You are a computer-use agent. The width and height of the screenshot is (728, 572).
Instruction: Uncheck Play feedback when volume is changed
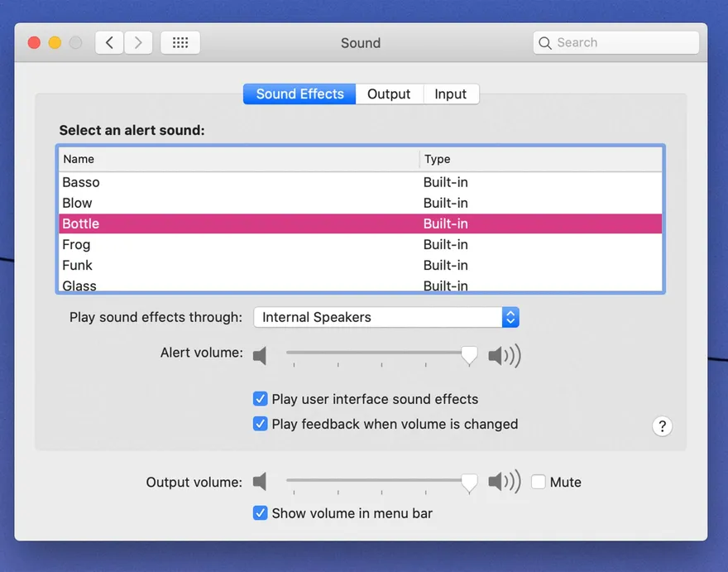point(261,424)
